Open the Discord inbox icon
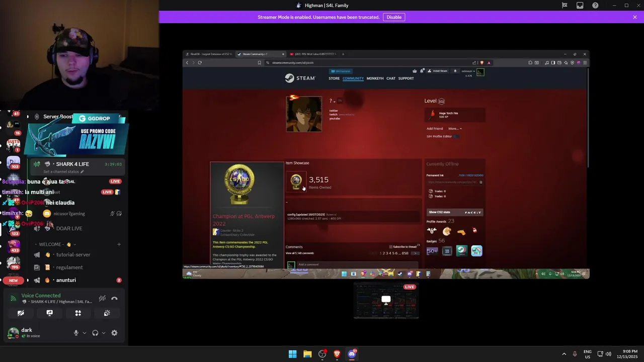The height and width of the screenshot is (362, 644). [580, 6]
